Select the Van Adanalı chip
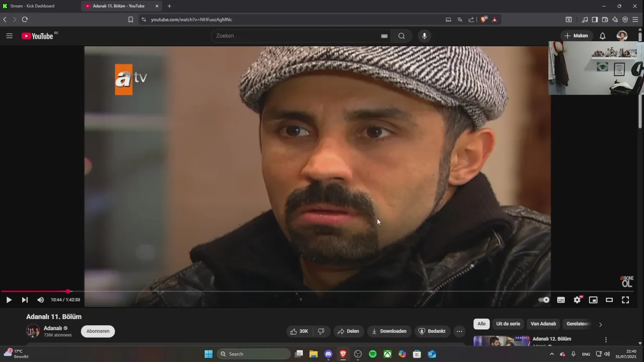 tap(543, 324)
